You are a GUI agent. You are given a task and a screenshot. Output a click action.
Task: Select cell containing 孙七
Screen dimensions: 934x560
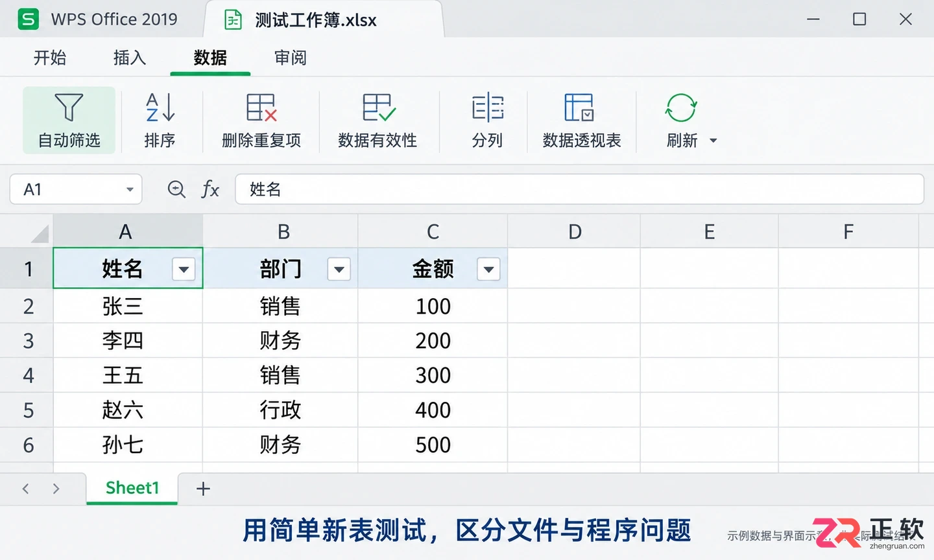(128, 445)
